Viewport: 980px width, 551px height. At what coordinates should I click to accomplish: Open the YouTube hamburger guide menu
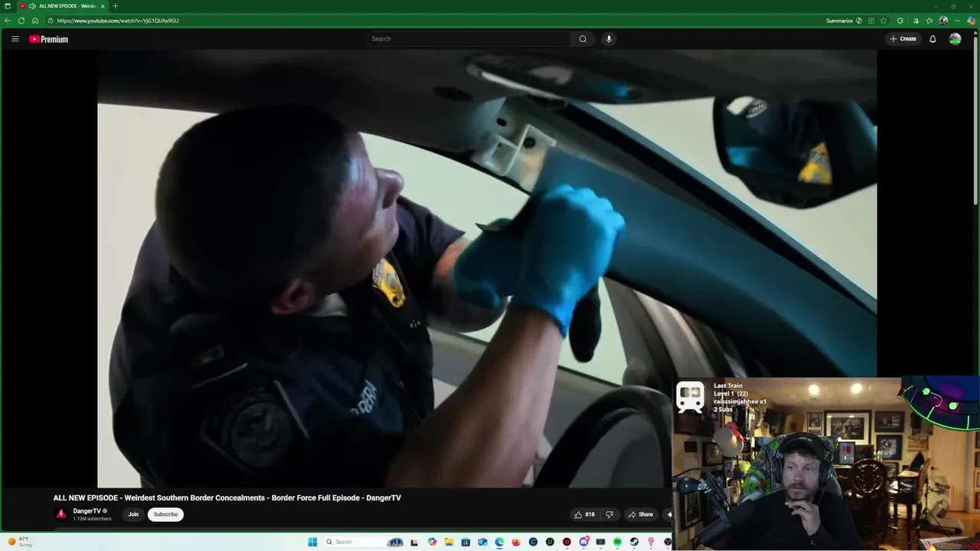(15, 39)
